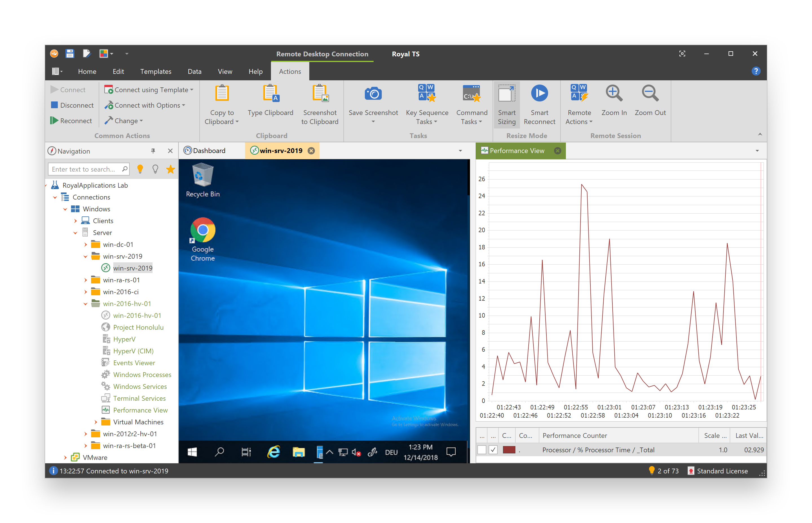The height and width of the screenshot is (523, 812).
Task: Click the favorites star filter icon
Action: (170, 169)
